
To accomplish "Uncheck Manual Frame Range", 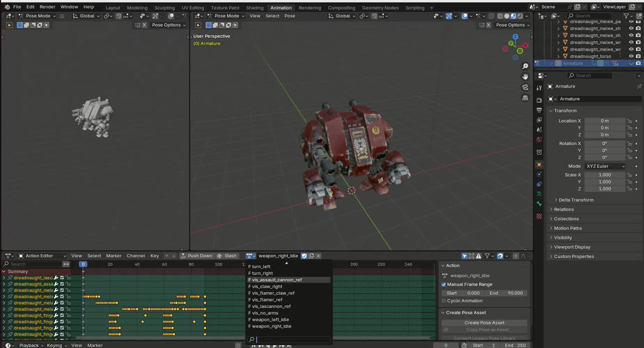I will (444, 284).
